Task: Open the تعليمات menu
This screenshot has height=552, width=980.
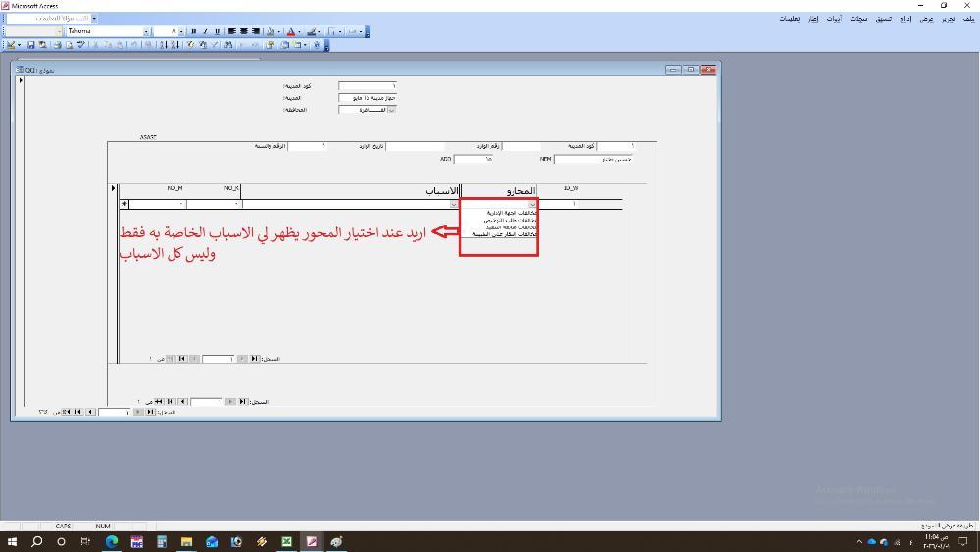Action: coord(789,19)
